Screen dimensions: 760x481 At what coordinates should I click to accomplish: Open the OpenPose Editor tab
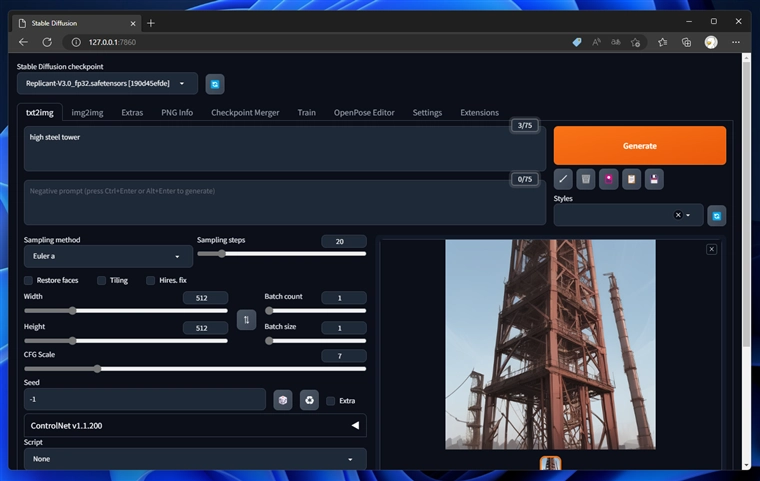click(364, 112)
